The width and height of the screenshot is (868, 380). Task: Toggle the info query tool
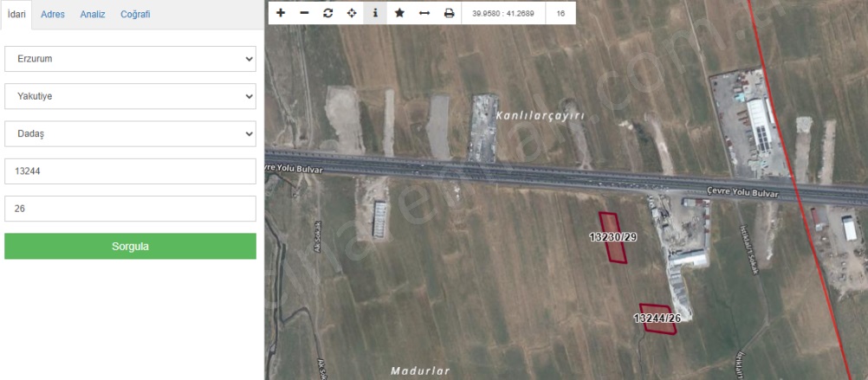click(375, 13)
